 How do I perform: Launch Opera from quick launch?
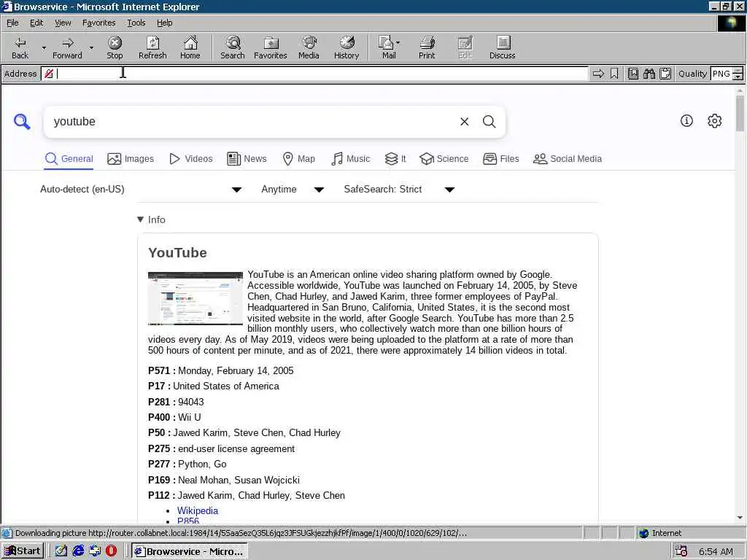(x=111, y=551)
